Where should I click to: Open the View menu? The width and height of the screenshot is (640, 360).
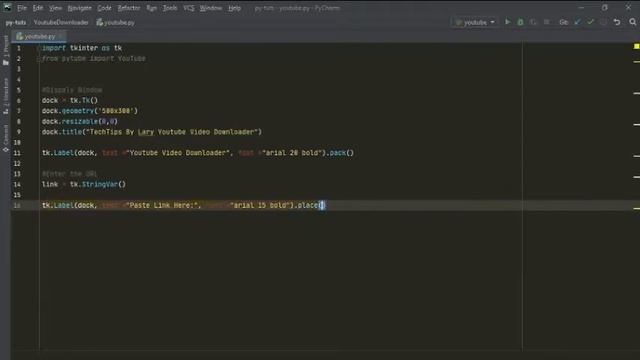(55, 8)
